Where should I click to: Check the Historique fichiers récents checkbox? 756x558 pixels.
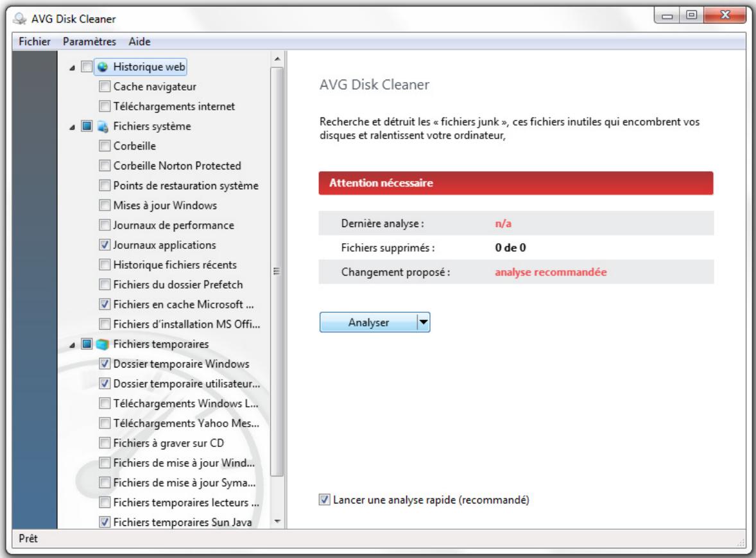105,264
